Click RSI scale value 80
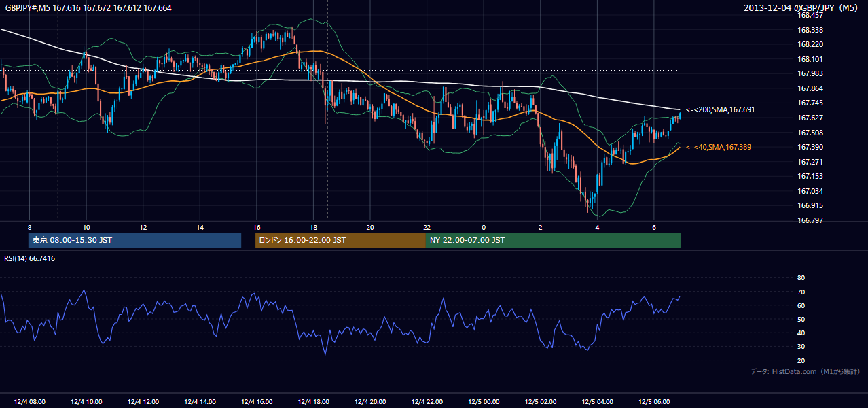The width and height of the screenshot is (868, 408). click(x=801, y=278)
